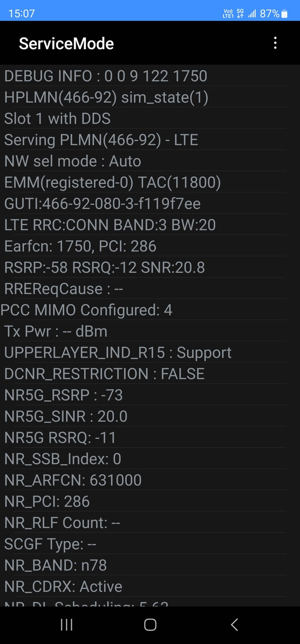The width and height of the screenshot is (300, 644).
Task: Tap the battery icon in status bar
Action: pos(285,14)
